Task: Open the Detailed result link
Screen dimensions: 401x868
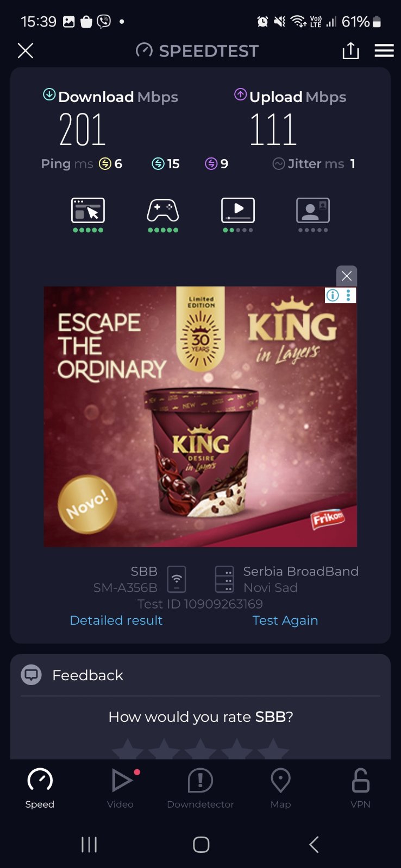Action: [116, 620]
